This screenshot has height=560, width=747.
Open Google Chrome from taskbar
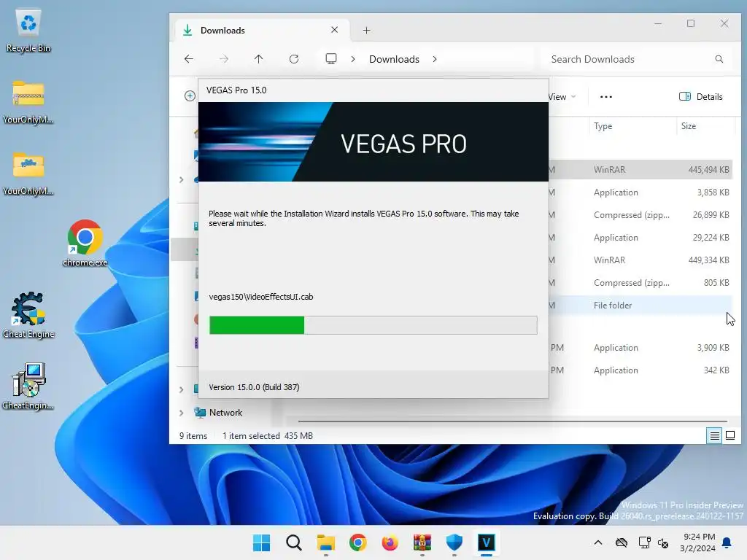point(357,542)
